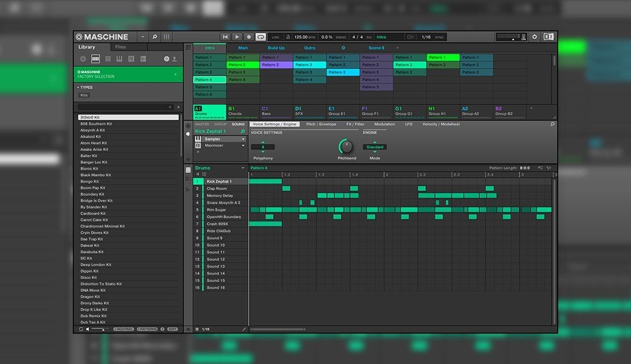Select 808 Southern Kit in the list
Screen dimensions: 631x364
[x=96, y=124]
